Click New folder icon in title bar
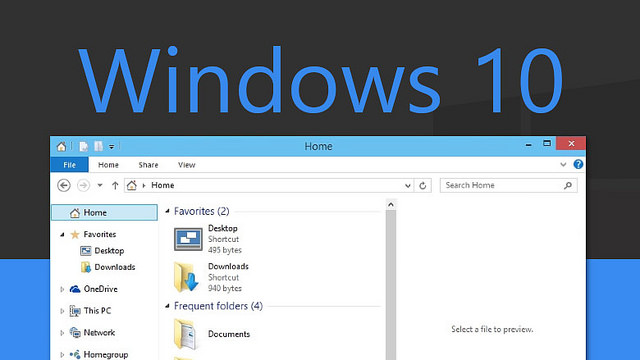The width and height of the screenshot is (640, 360). point(98,146)
